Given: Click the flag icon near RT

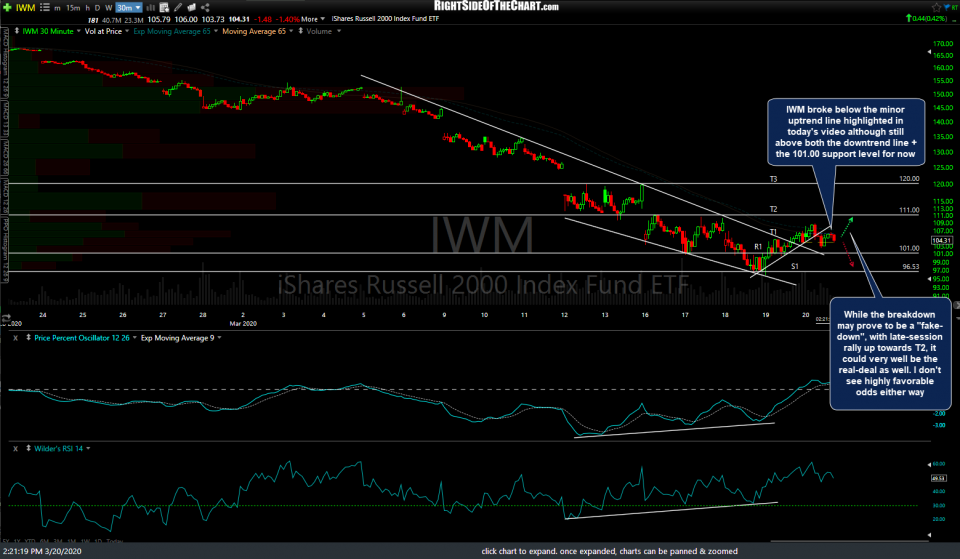Looking at the screenshot, I should click(949, 7).
